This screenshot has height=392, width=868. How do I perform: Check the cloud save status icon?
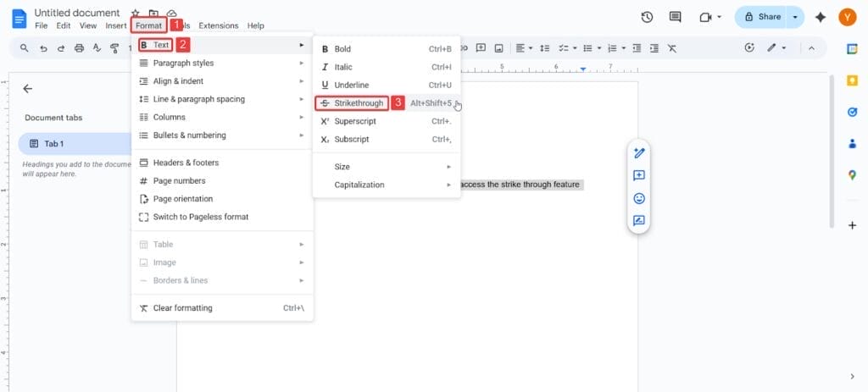pyautogui.click(x=171, y=14)
